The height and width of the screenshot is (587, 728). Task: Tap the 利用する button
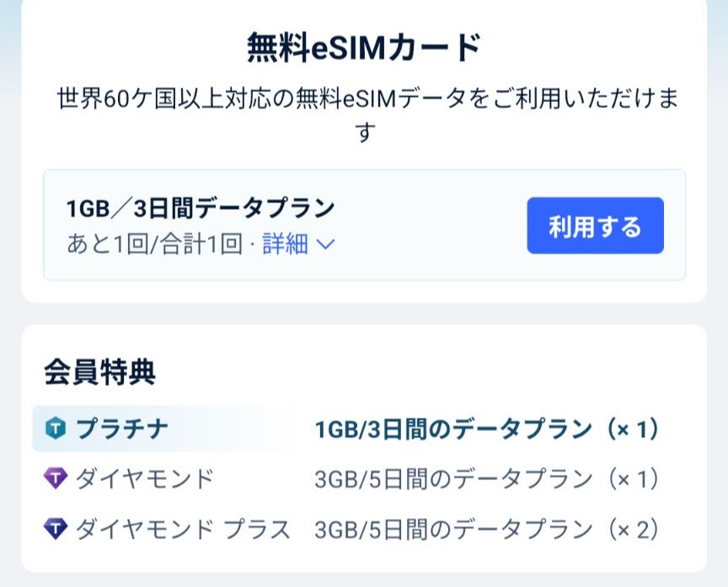tap(595, 226)
